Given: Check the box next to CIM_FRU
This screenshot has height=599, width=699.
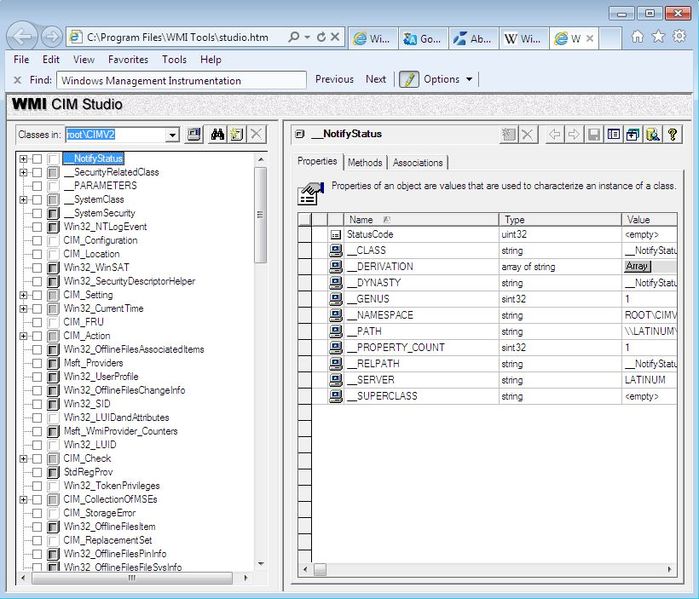Looking at the screenshot, I should pyautogui.click(x=37, y=322).
